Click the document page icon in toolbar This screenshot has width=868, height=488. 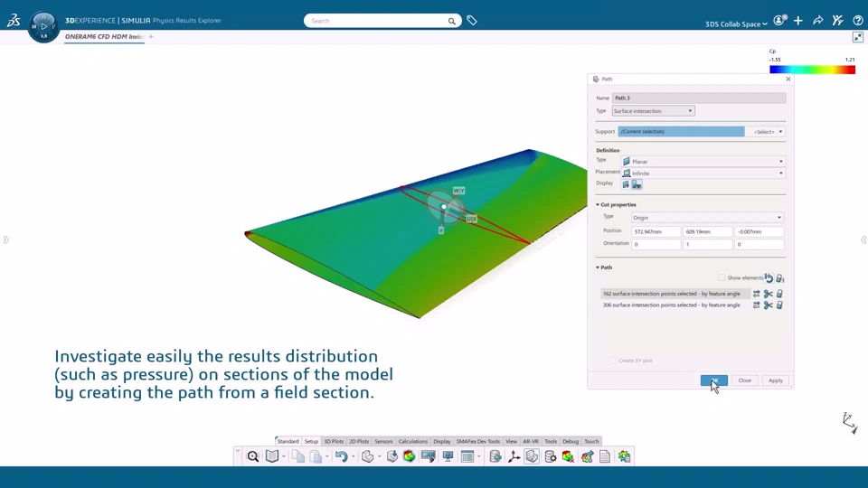coord(605,456)
